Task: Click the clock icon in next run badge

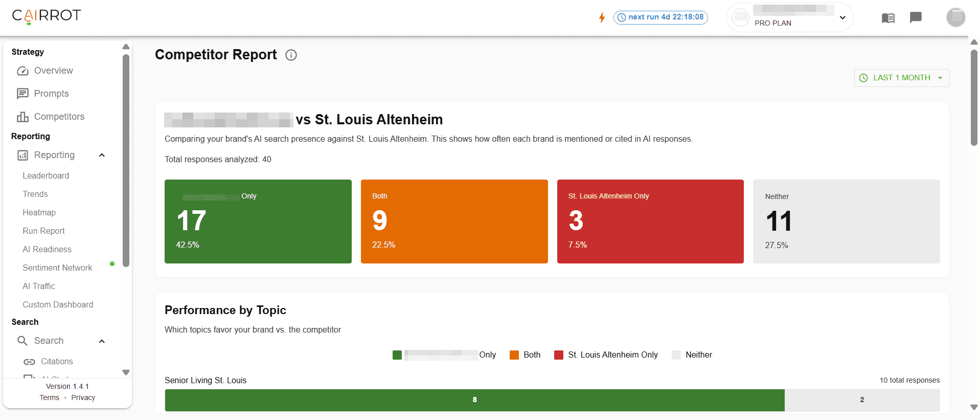Action: coord(622,17)
